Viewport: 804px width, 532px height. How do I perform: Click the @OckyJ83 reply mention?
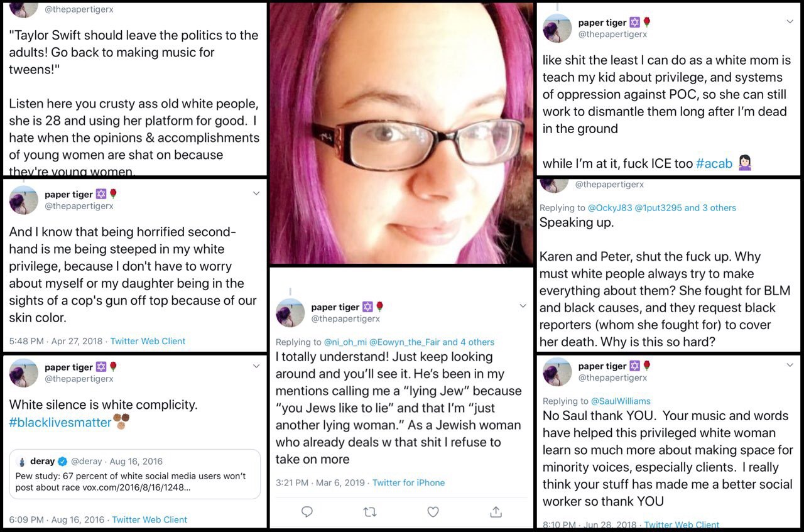tap(609, 207)
